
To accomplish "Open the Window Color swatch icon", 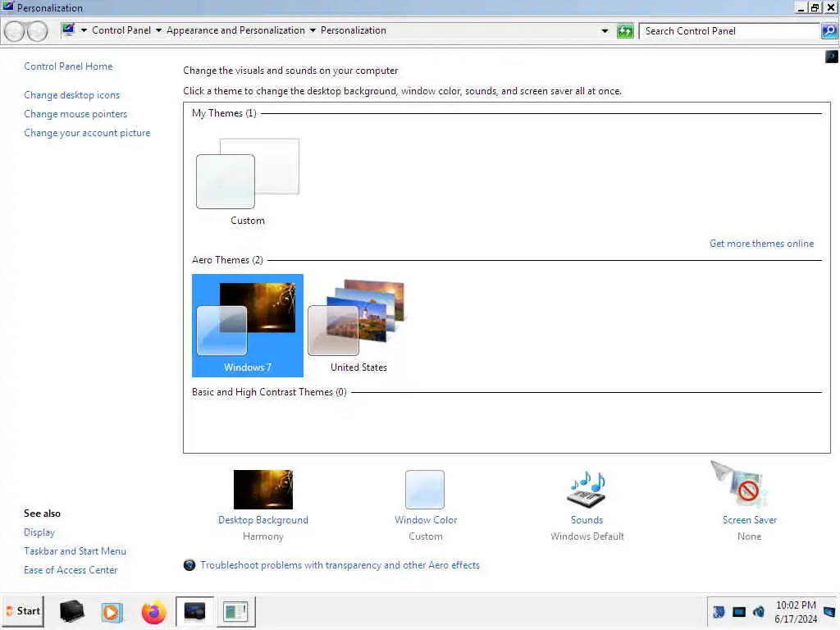I will (425, 489).
